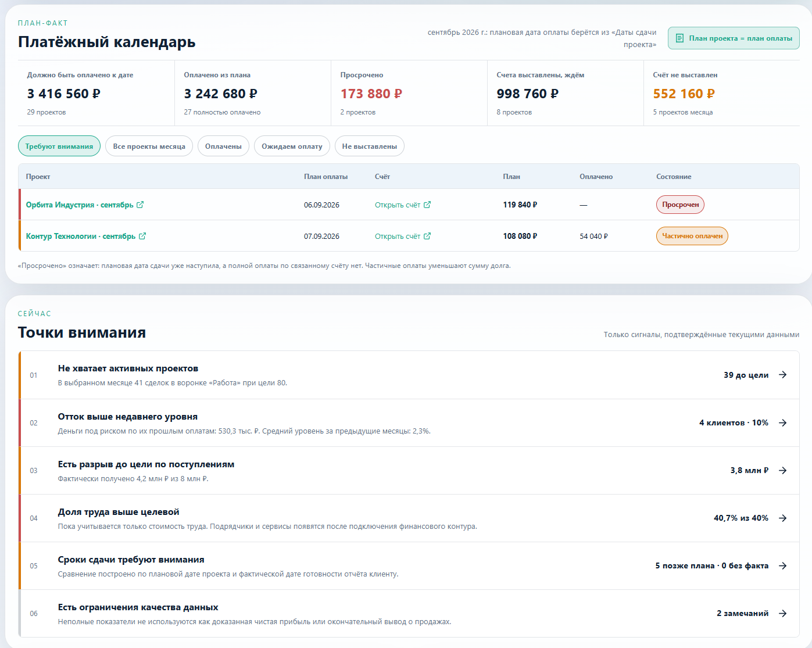This screenshot has height=648, width=812.
Task: Click the Отток выше недавнего уровня title
Action: click(x=128, y=417)
